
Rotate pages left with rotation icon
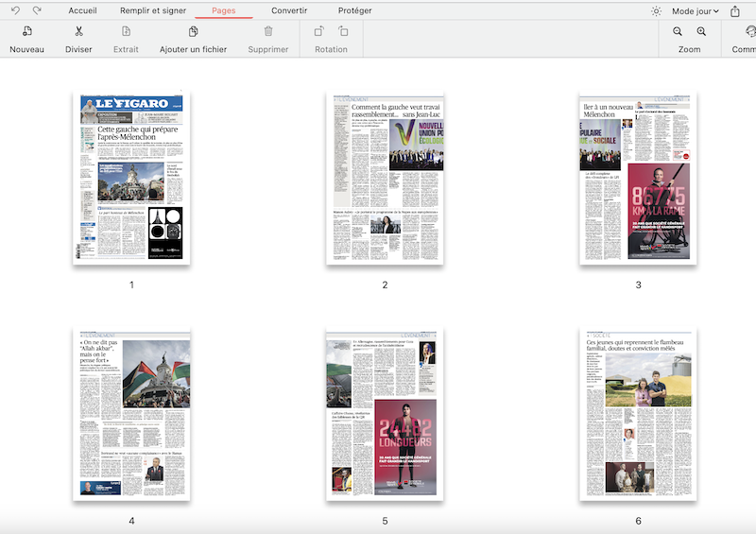coord(319,32)
